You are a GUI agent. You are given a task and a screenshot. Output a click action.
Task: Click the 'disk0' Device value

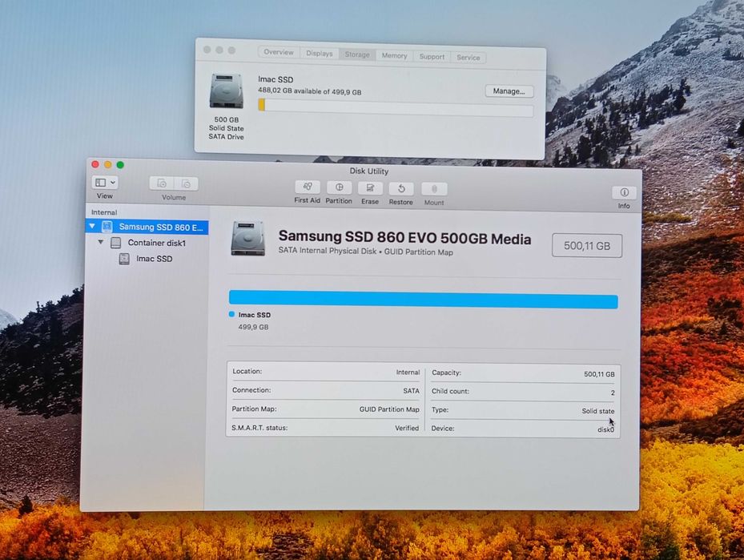coord(606,429)
